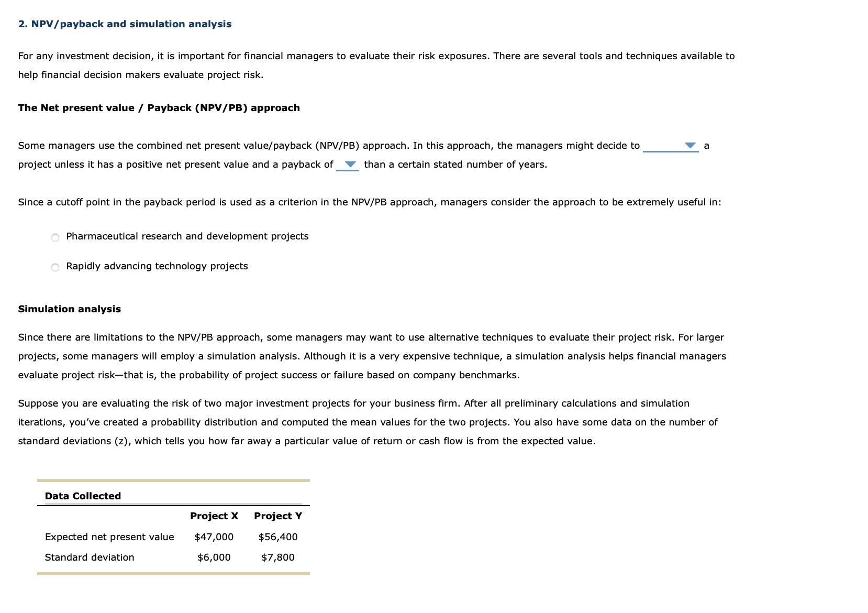The image size is (868, 613).
Task: Click the "Project X" column header
Action: click(214, 516)
